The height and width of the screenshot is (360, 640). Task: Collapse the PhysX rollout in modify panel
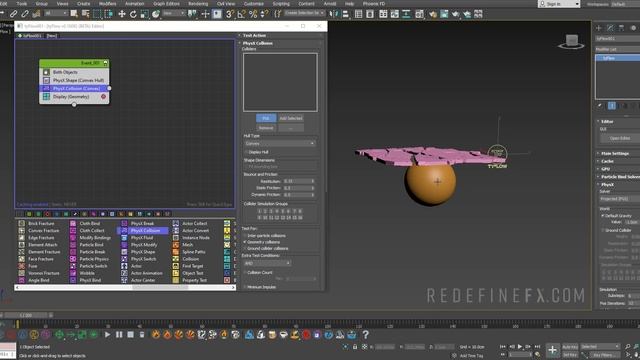[x=607, y=184]
